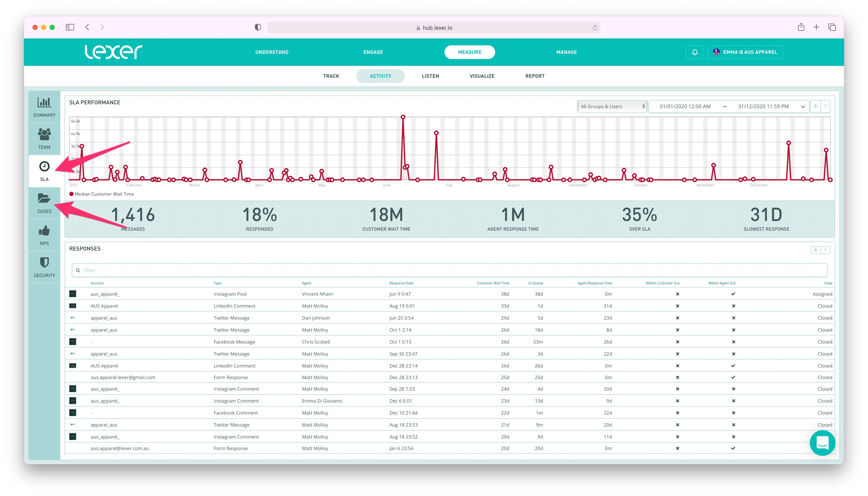Switch to the Track tab
This screenshot has width=868, height=496.
(x=331, y=76)
